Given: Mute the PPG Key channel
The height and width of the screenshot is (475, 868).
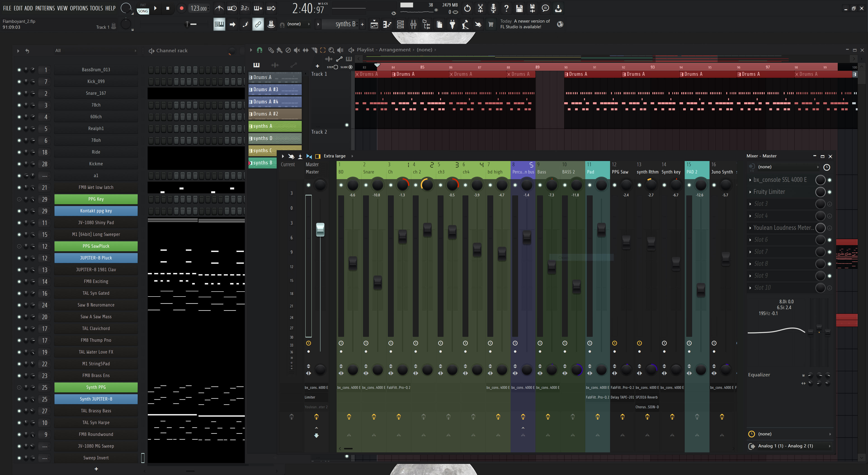Looking at the screenshot, I should (x=19, y=199).
